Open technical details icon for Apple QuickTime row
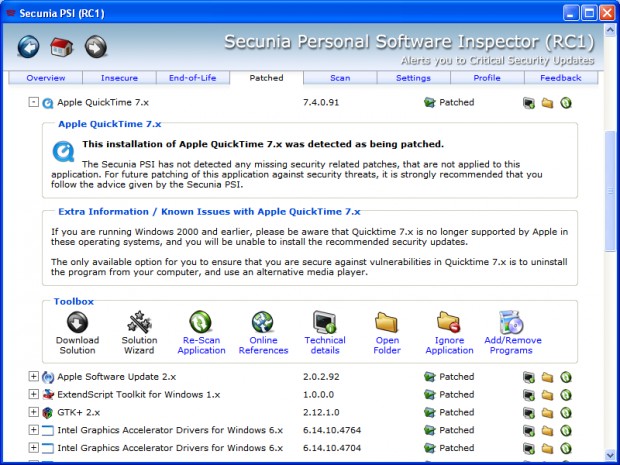 529,103
